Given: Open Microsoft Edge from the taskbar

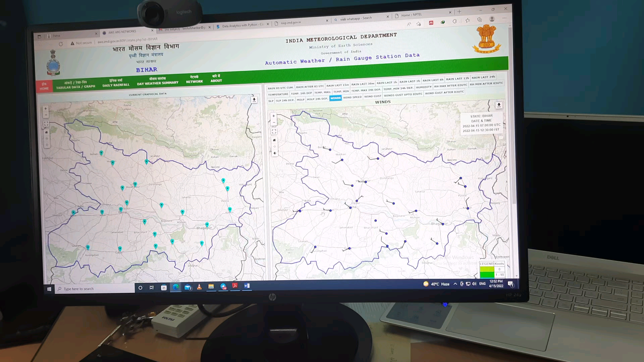Looking at the screenshot, I should click(175, 287).
